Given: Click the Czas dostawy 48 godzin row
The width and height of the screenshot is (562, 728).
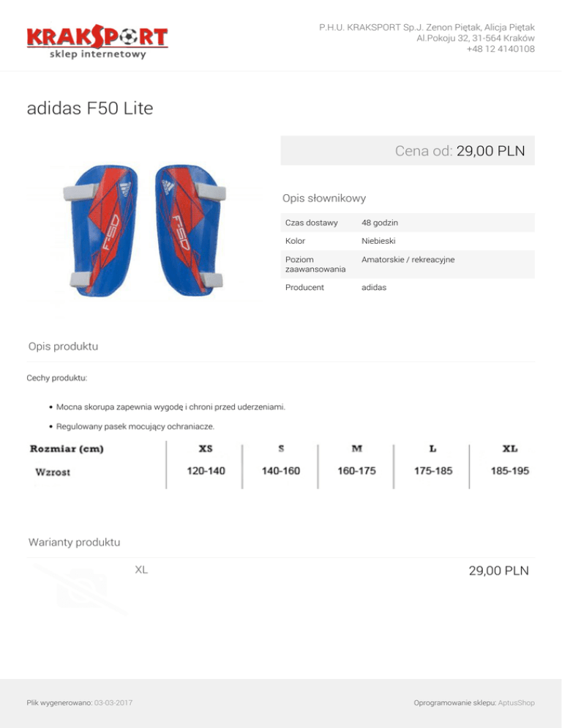Looking at the screenshot, I should (408, 222).
